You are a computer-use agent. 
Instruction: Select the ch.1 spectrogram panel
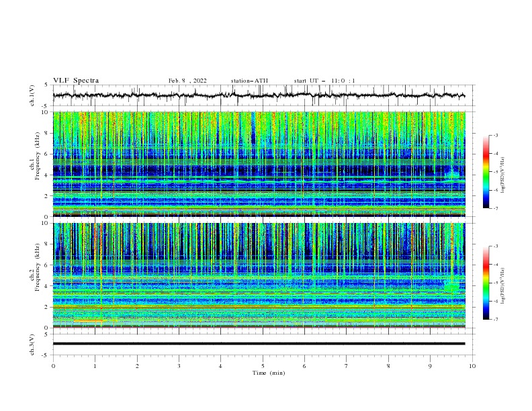coord(259,164)
